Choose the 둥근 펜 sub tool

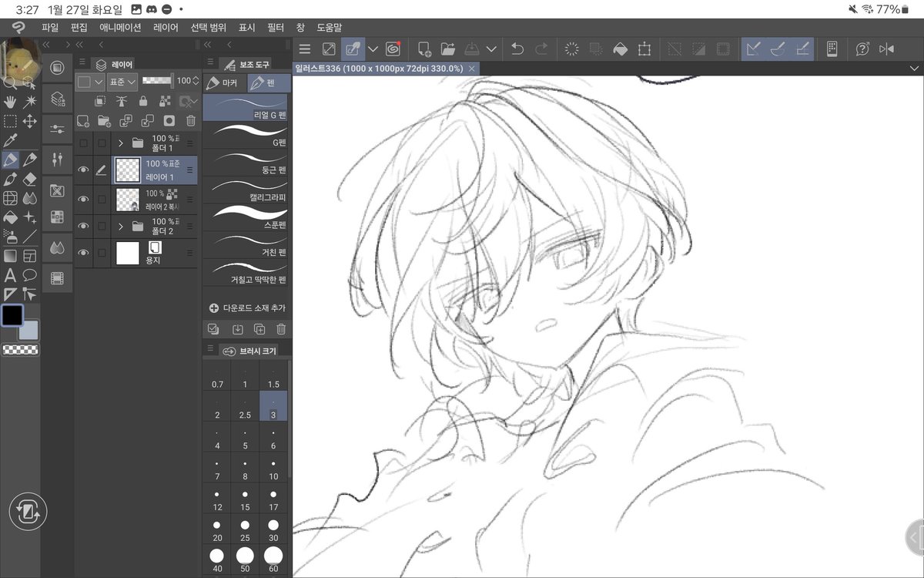click(246, 161)
